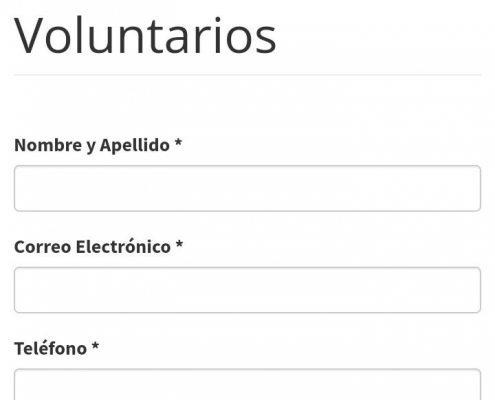Activate the Teléfono input field

tap(247, 384)
